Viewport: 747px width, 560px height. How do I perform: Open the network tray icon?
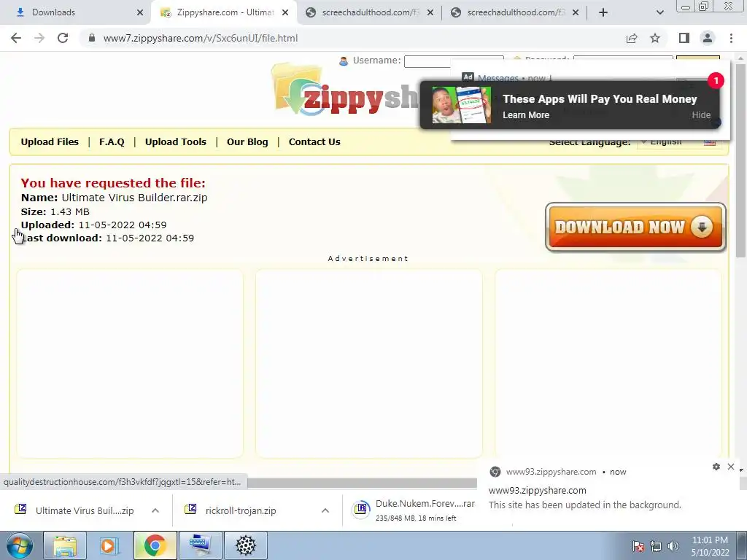(x=656, y=546)
